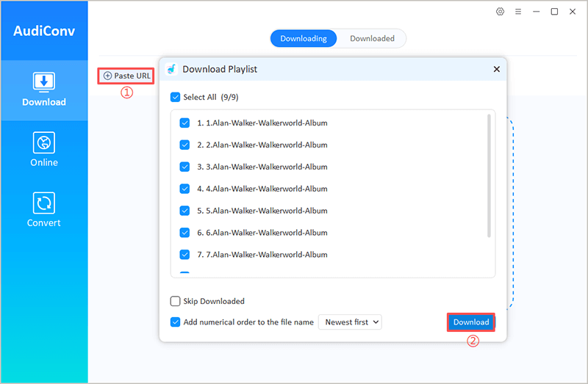Screen dimensions: 588x384
Task: Uncheck track 7.Alan-Walker-Walkerworld-Album
Action: (x=184, y=254)
